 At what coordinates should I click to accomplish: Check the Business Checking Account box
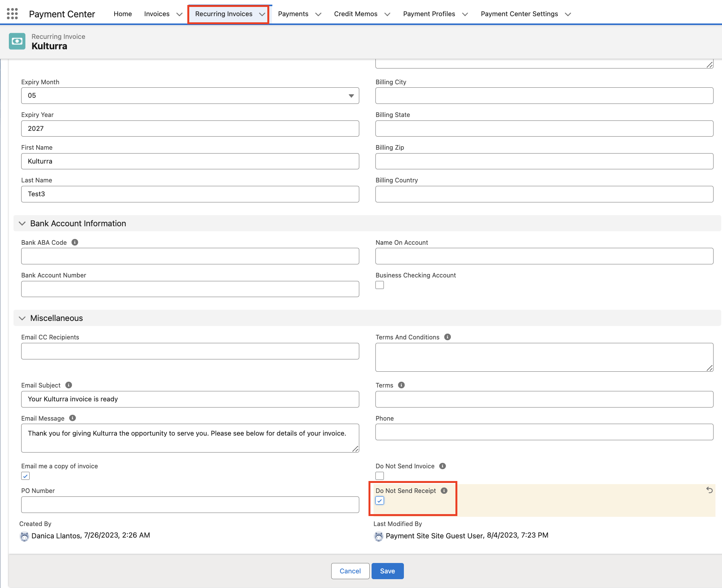tap(380, 285)
